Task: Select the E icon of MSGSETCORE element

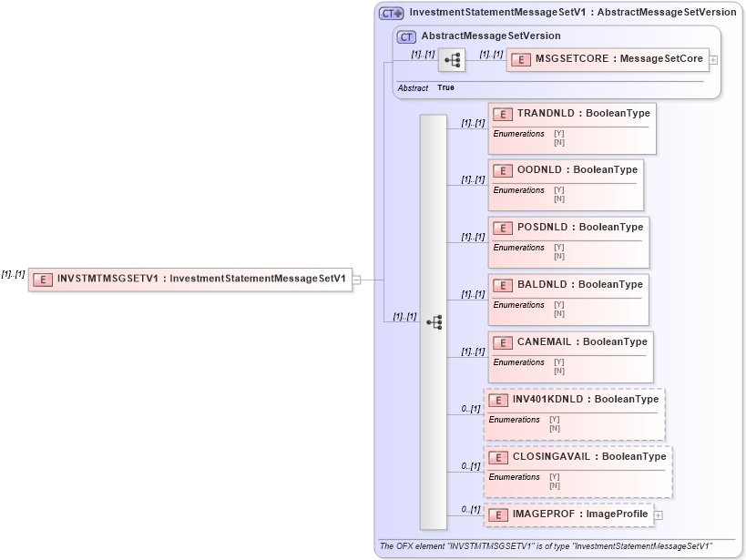Action: pyautogui.click(x=519, y=58)
